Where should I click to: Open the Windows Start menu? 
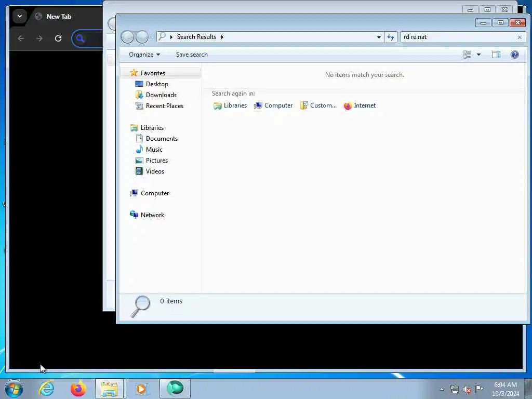(14, 389)
